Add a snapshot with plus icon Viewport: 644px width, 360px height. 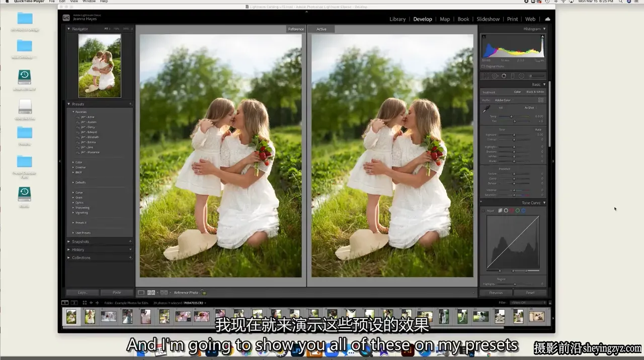130,242
